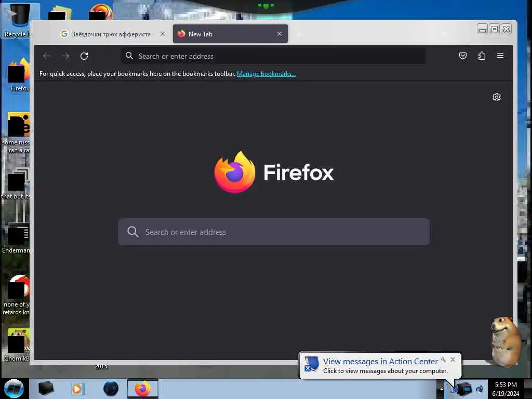Close the Звёздочки трюк афериста tab
The image size is (532, 399).
pyautogui.click(x=163, y=34)
